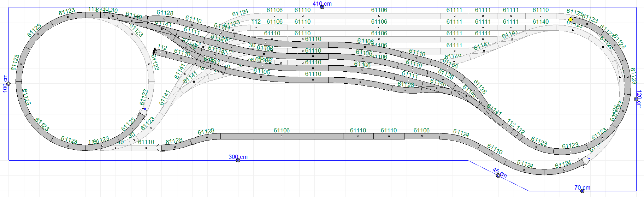The image size is (644, 197).
Task: Click the 61124 curve adjoining the bottom straights' right end
Action: 459,138
